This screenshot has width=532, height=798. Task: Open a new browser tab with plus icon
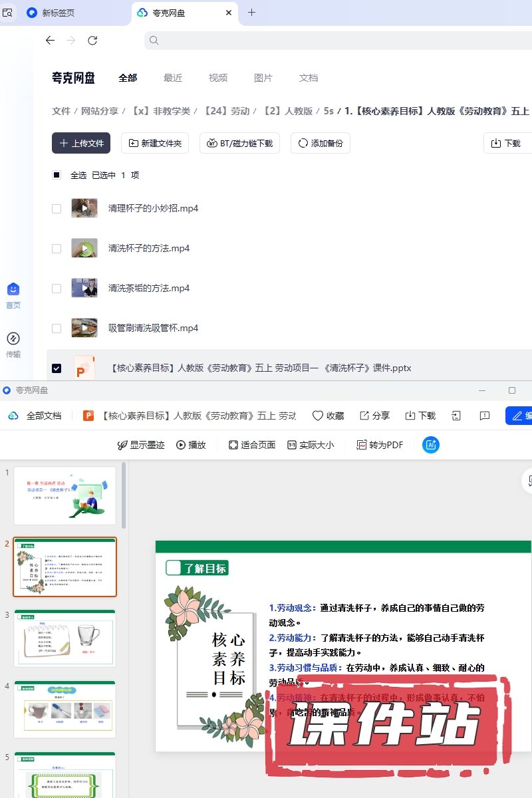(x=251, y=13)
